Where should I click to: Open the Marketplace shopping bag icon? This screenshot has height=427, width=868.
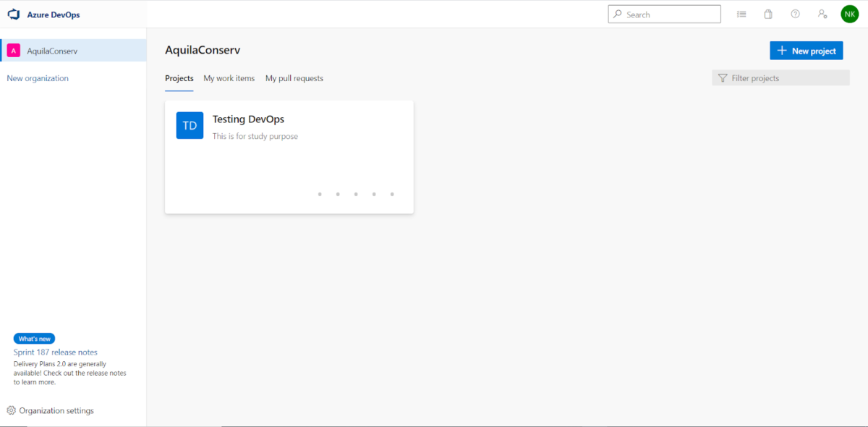click(768, 14)
